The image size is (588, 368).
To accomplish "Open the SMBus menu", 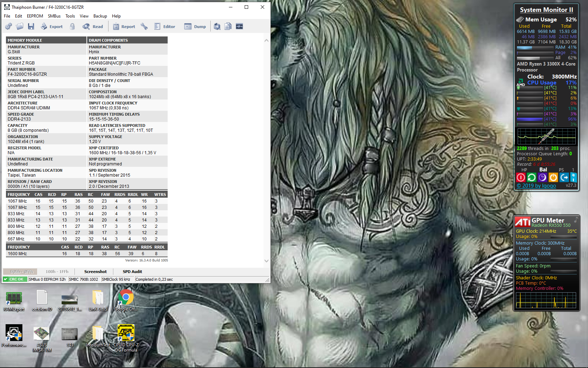I will tap(54, 16).
